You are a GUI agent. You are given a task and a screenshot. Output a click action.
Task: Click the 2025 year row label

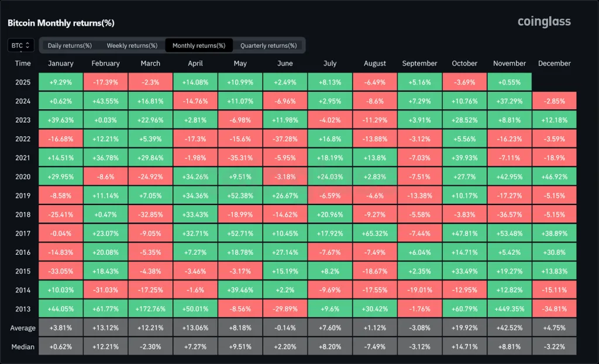22,82
